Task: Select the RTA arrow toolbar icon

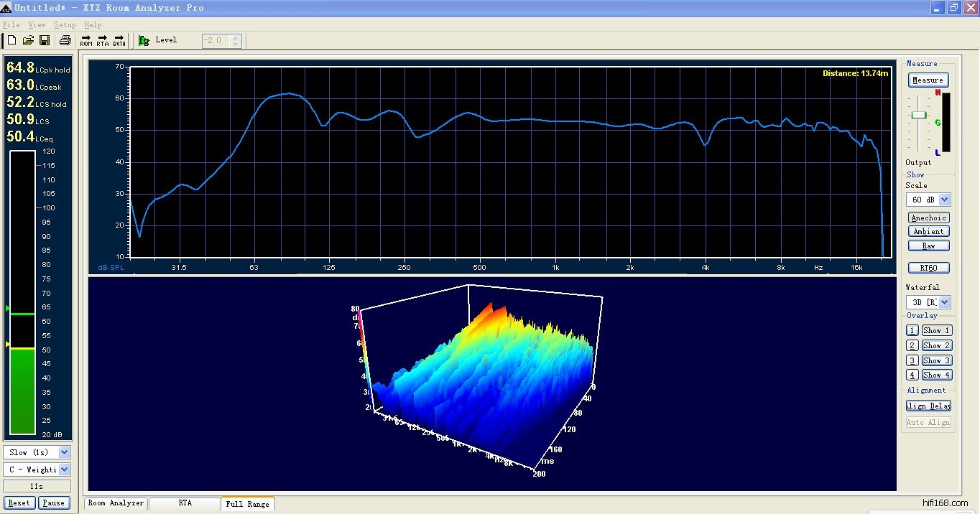Action: 103,40
